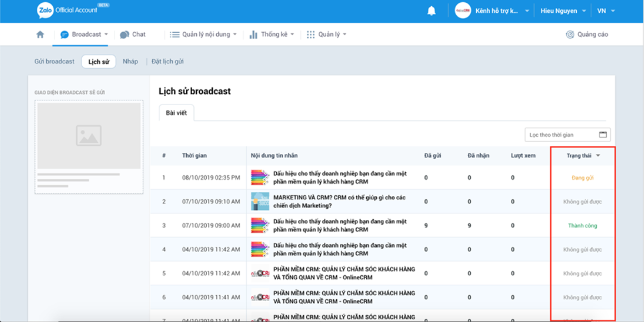Click the Nội dung tin nhắn column header
644x322 pixels.
point(274,155)
